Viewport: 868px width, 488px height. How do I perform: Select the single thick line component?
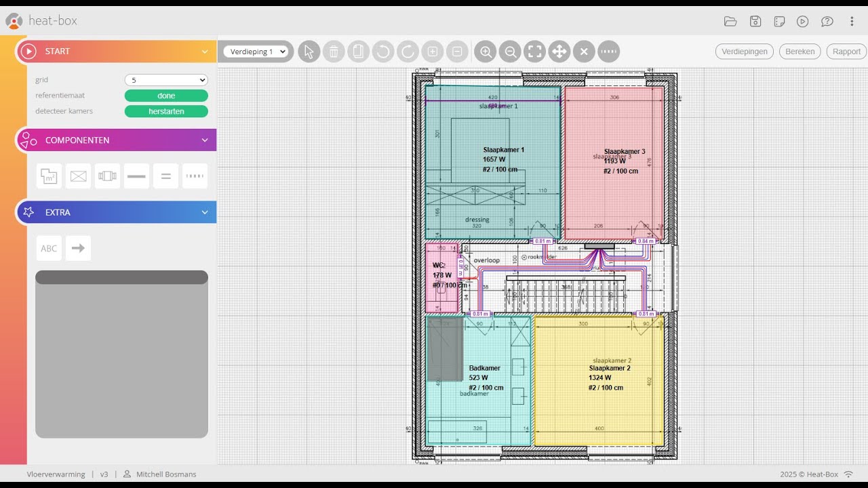pyautogui.click(x=136, y=176)
